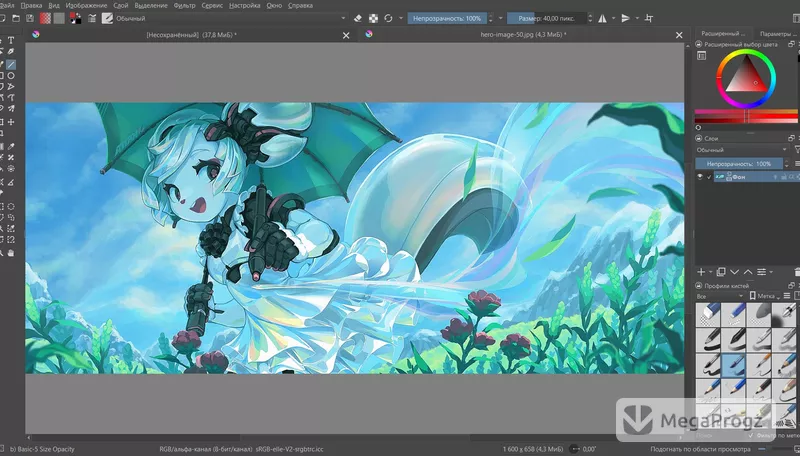Adjust the toolbar Непрозрачность: 100% slider
Screen dimensions: 800x456
446,18
